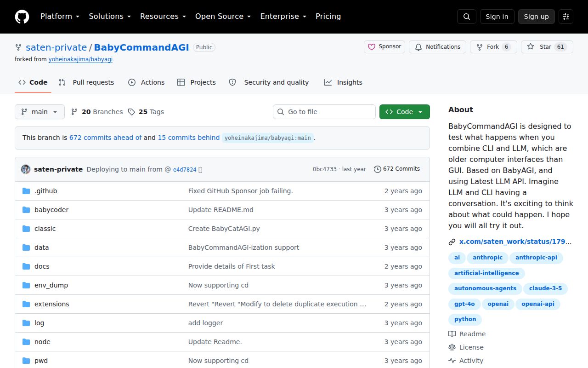Viewport: 588px width, 368px height.
Task: Switch to Security and quality tab
Action: (x=269, y=82)
